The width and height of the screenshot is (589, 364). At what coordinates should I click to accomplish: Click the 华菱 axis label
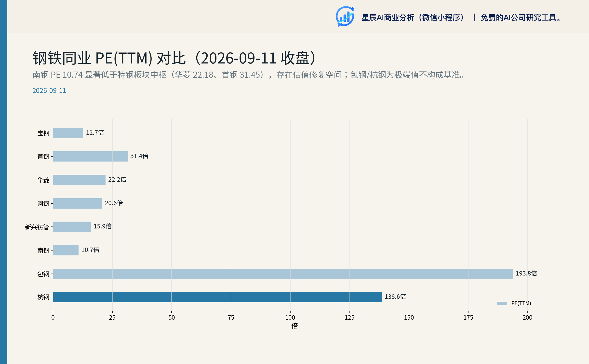click(x=43, y=180)
